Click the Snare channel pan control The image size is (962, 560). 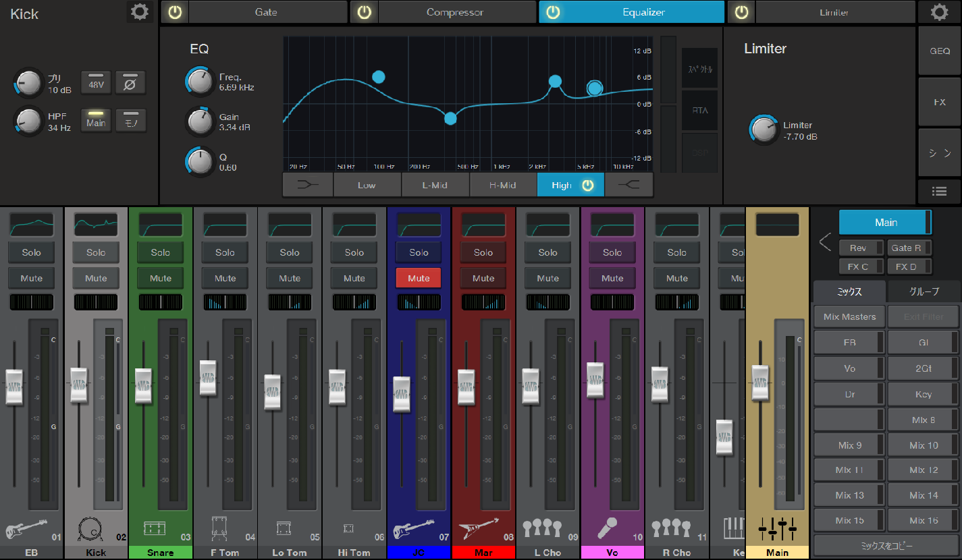[161, 302]
